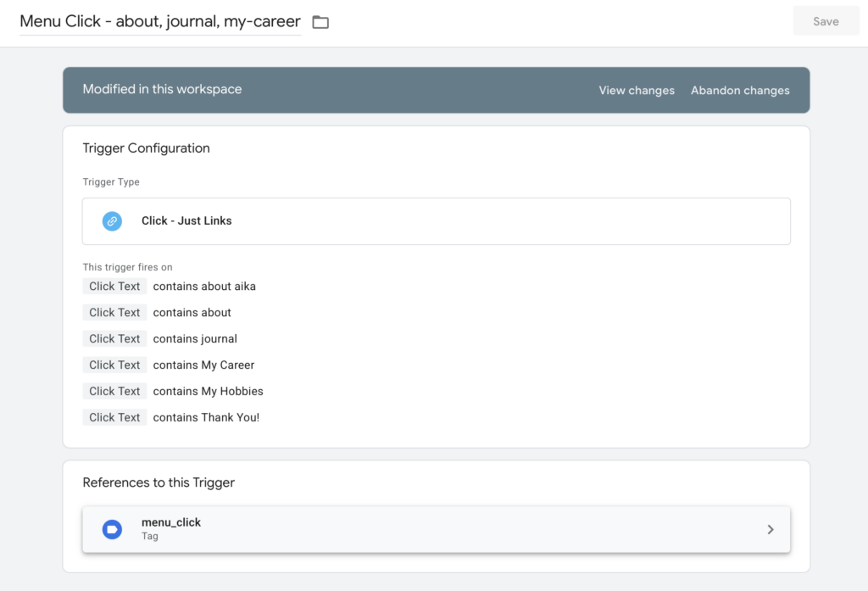Click the Trigger Configuration heading
Image resolution: width=868 pixels, height=591 pixels.
click(x=146, y=148)
